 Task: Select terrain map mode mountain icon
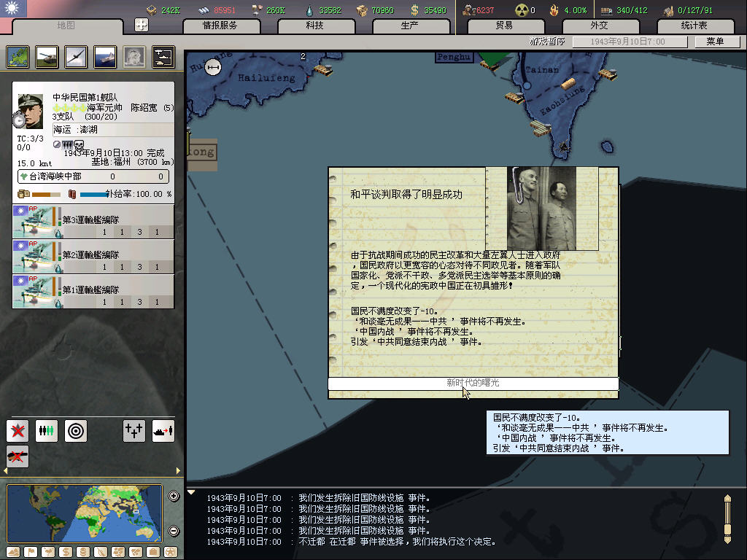[x=13, y=553]
